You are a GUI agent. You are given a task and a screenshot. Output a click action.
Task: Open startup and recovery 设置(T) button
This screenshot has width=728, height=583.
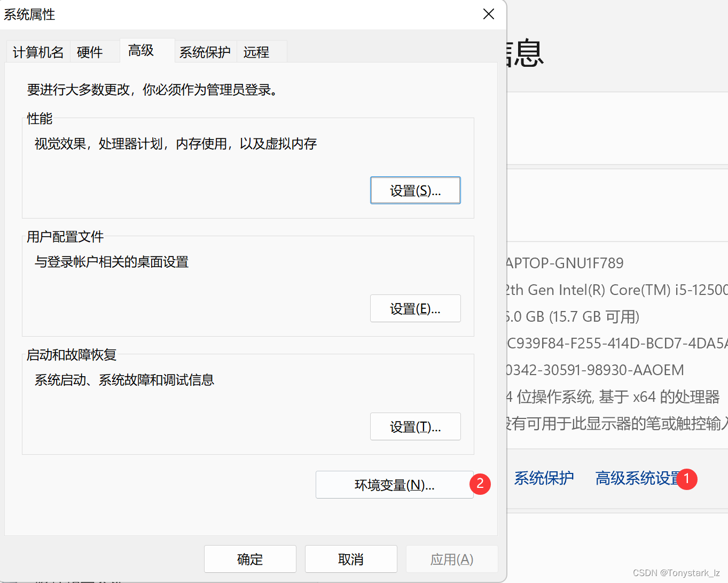[x=416, y=426]
